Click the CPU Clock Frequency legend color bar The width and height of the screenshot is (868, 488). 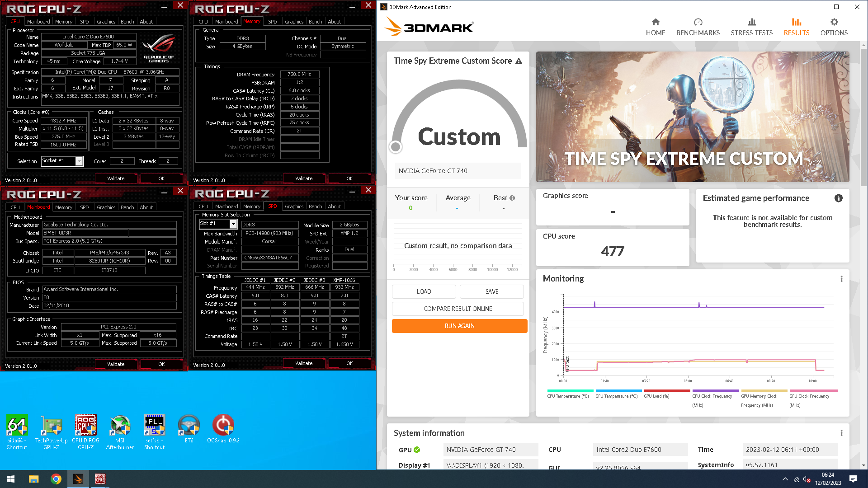[715, 390]
